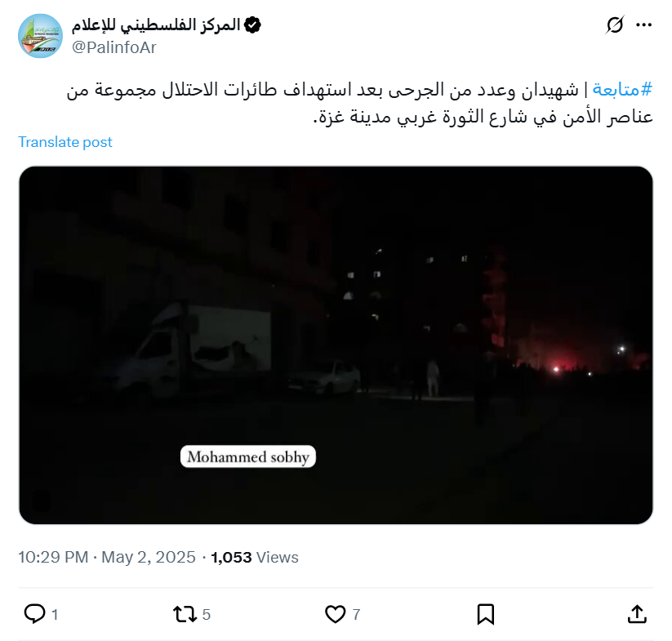Open the share upload-arrow icon
Viewport: 672px width, 641px height.
pos(637,613)
